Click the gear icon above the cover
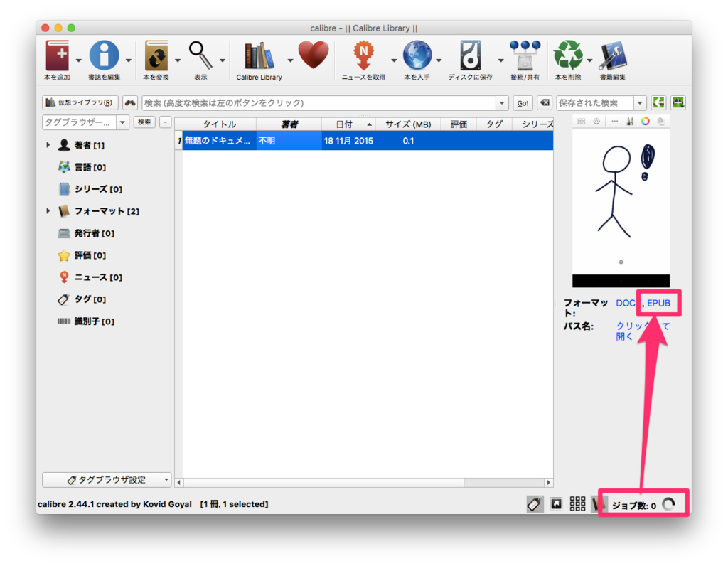Viewport: 728px width, 566px height. [x=596, y=122]
